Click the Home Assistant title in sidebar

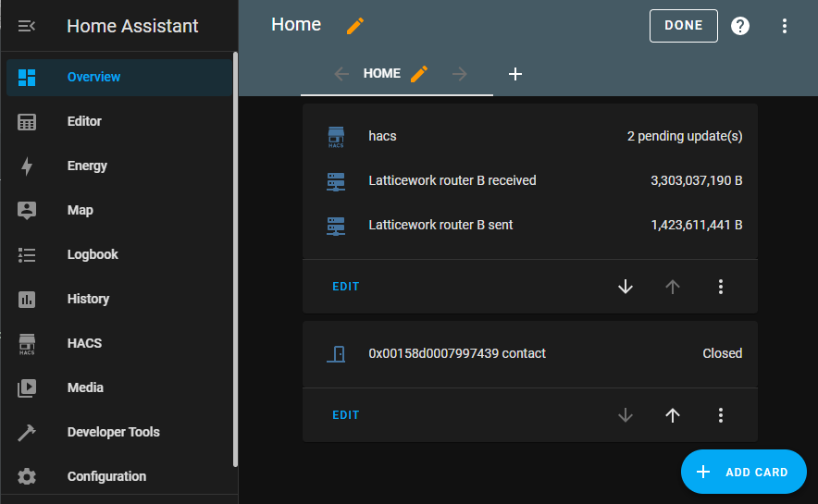click(x=132, y=26)
